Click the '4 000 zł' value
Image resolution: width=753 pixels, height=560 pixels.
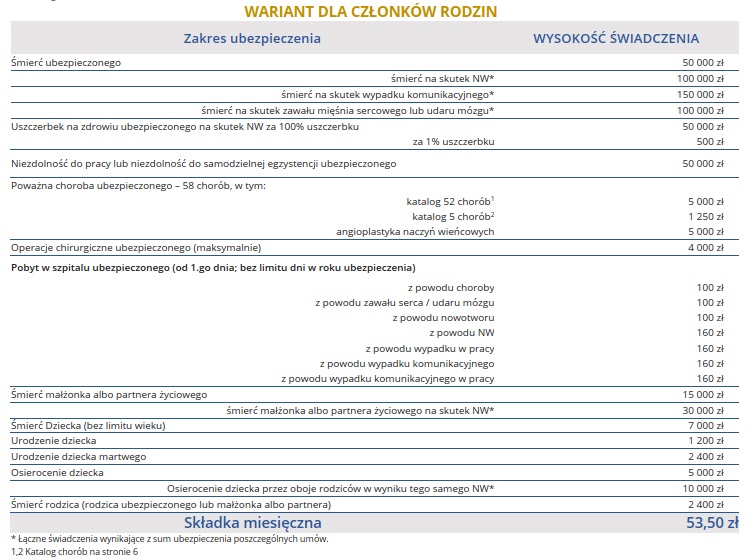(705, 248)
